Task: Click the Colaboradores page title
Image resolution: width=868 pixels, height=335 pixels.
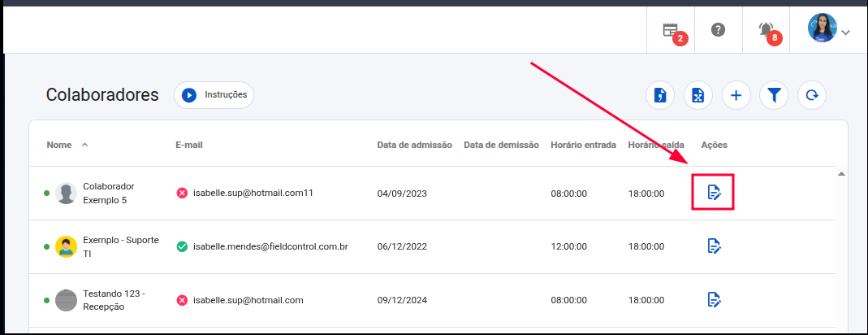Action: pos(102,95)
